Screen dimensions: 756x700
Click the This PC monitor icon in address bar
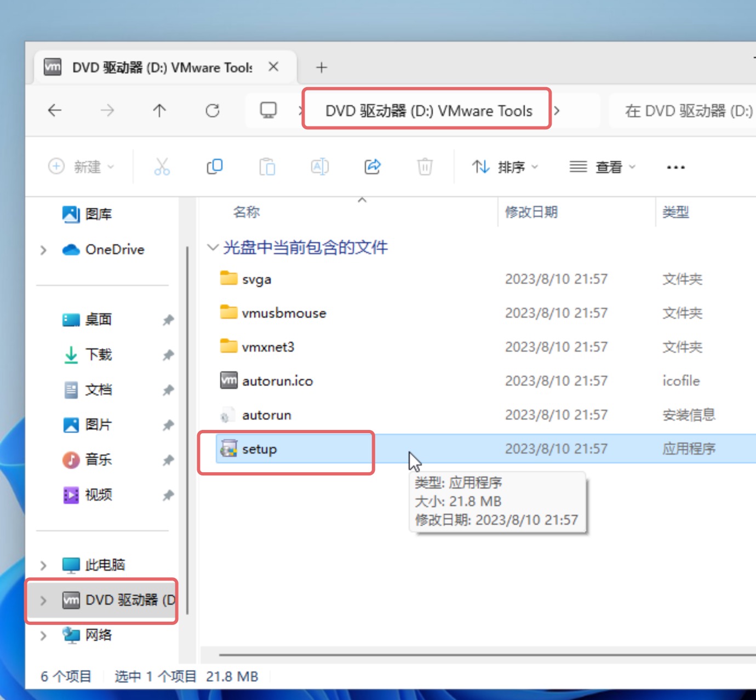point(268,111)
